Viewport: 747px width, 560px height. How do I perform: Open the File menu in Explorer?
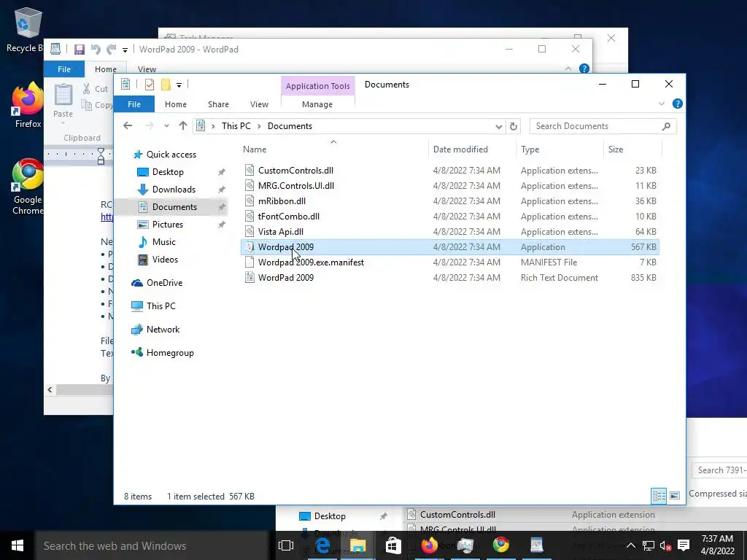pyautogui.click(x=134, y=104)
